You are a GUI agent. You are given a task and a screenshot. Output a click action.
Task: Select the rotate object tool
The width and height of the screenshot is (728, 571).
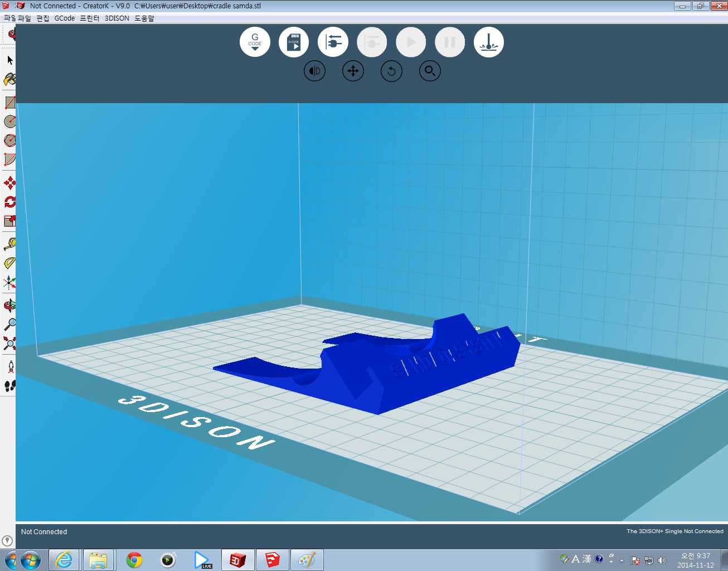(391, 71)
